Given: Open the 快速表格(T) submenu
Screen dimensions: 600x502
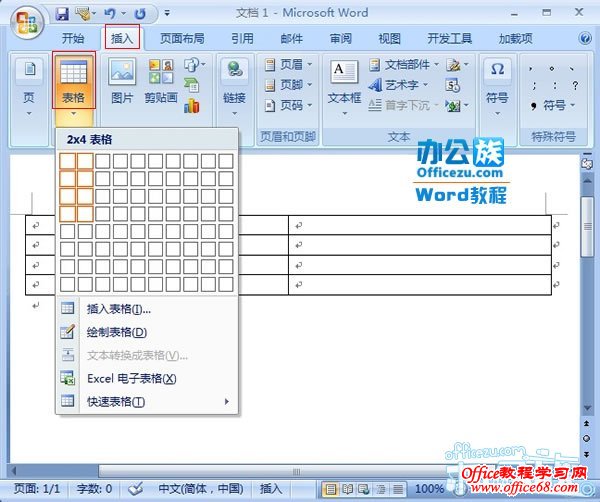Looking at the screenshot, I should click(147, 401).
